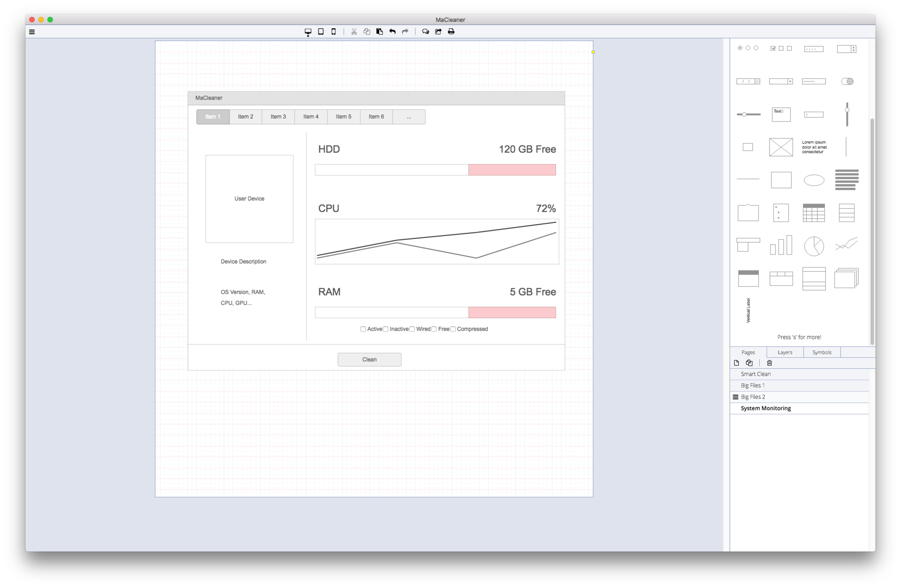Print the current mockup
The width and height of the screenshot is (901, 588).
(x=451, y=31)
